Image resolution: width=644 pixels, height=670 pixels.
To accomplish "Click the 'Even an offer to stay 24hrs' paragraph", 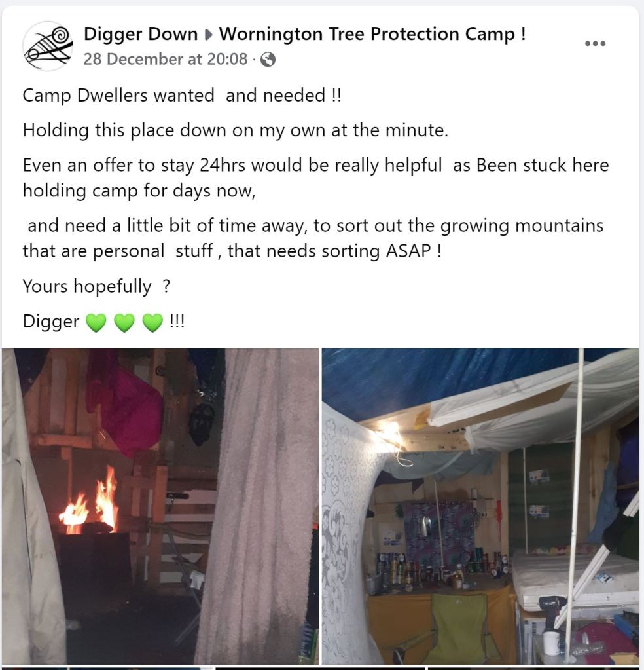I will point(315,177).
